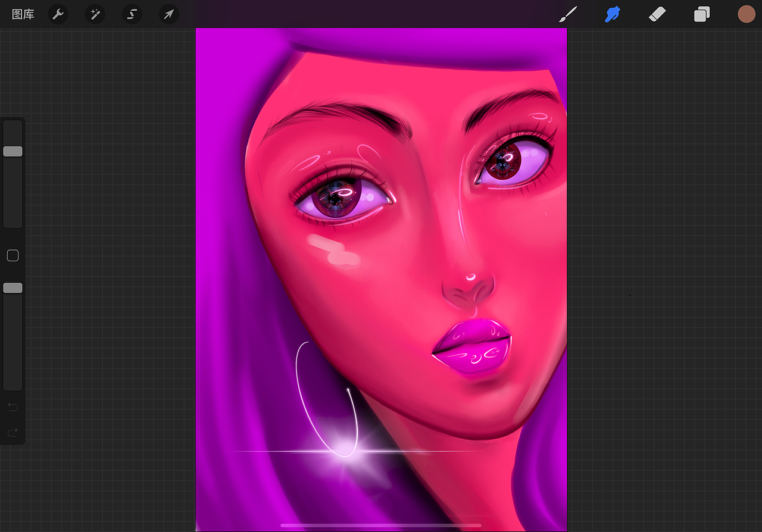
Task: Open the 图库 gallery
Action: 23,14
